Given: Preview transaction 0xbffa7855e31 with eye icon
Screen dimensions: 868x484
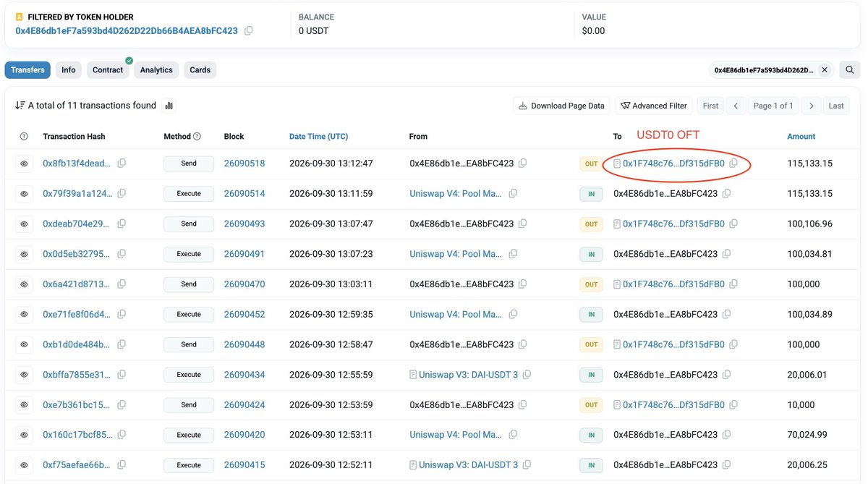Looking at the screenshot, I should (x=24, y=375).
